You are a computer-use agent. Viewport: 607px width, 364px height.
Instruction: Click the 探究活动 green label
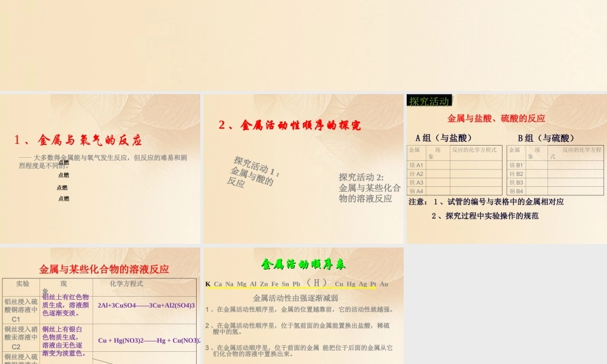429,101
